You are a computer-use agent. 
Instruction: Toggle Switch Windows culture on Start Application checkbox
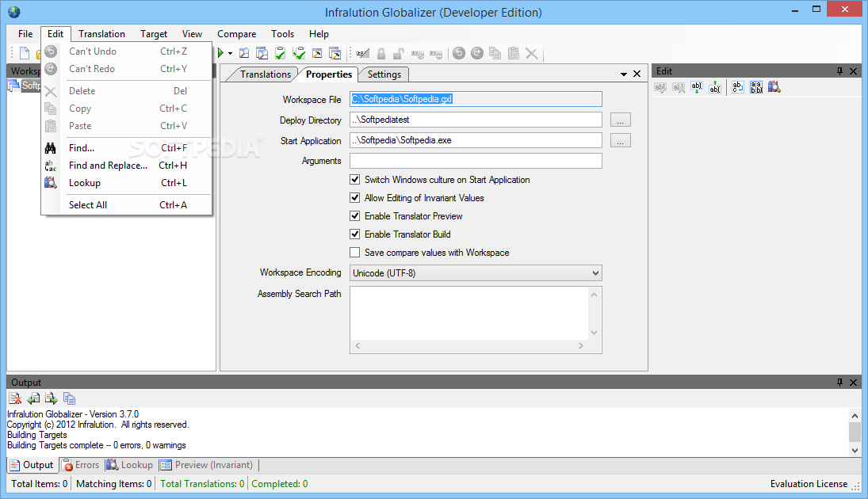click(x=355, y=179)
